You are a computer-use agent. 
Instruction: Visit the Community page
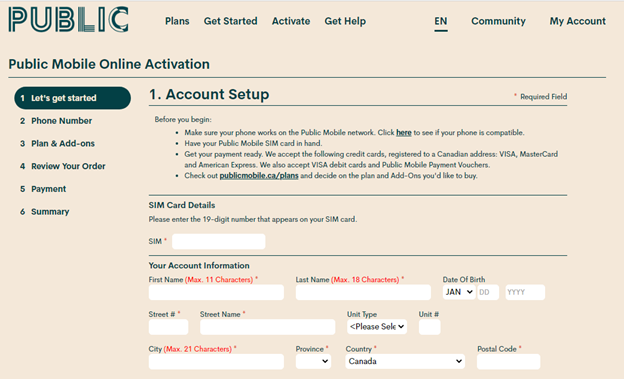[x=498, y=21]
